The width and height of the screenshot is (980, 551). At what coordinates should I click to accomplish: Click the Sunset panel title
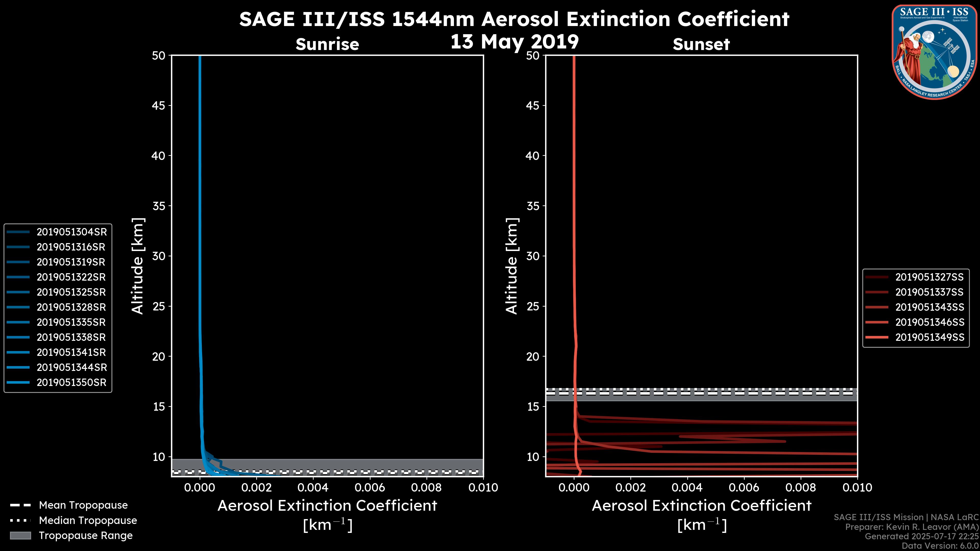pos(701,44)
